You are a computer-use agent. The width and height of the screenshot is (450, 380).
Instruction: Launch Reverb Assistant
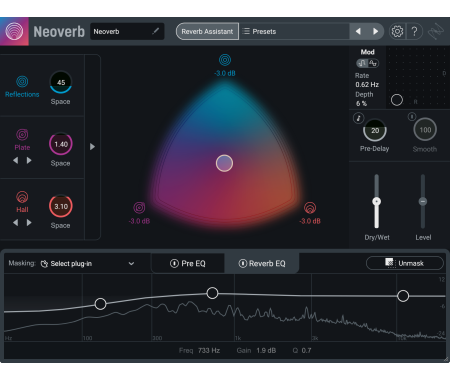point(207,31)
